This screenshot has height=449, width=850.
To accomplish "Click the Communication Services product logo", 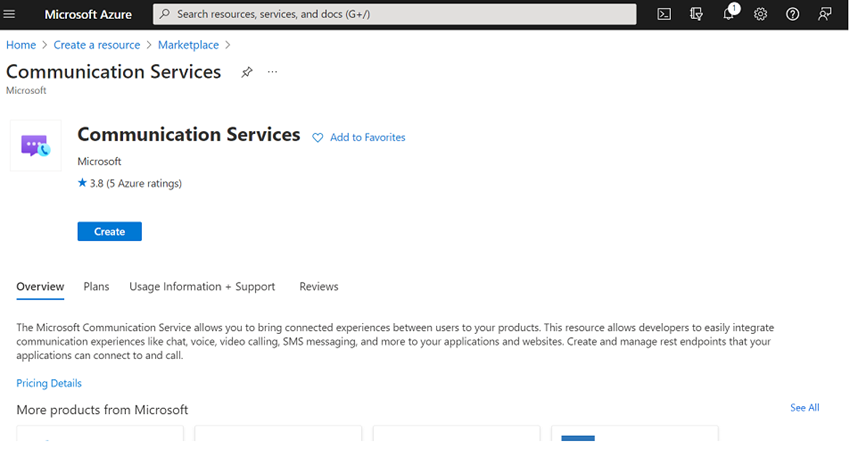I will click(36, 145).
